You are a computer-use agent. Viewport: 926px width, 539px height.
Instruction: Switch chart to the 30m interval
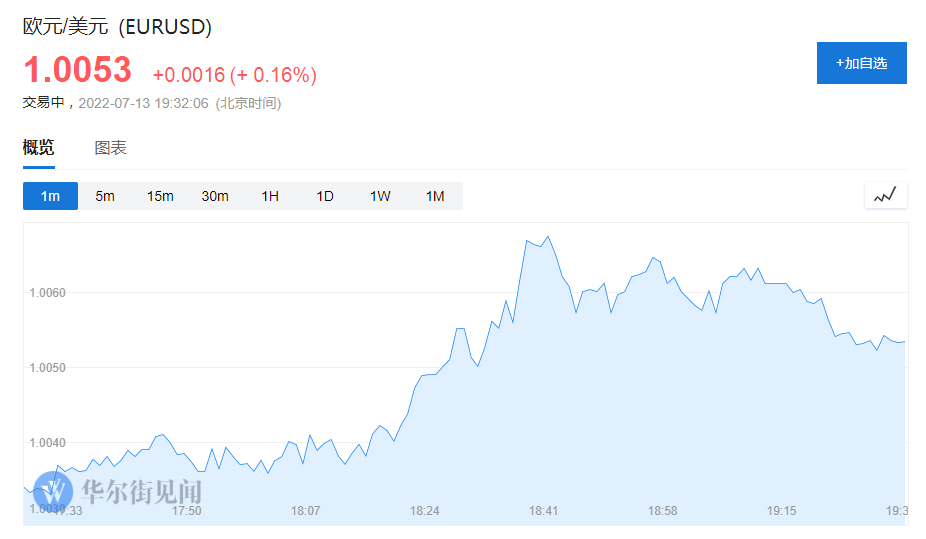tap(215, 196)
